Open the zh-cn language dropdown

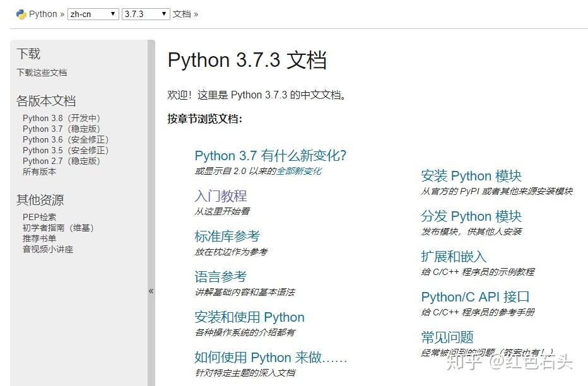click(x=91, y=13)
